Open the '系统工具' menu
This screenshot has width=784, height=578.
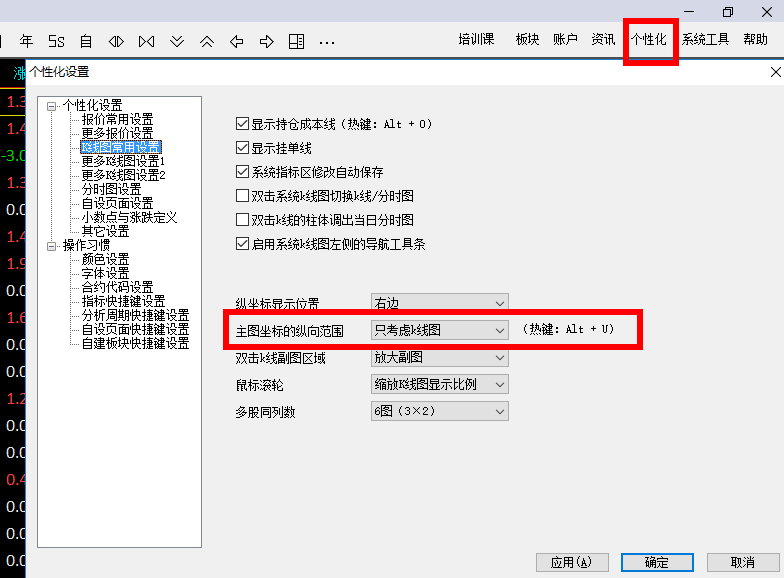[706, 40]
